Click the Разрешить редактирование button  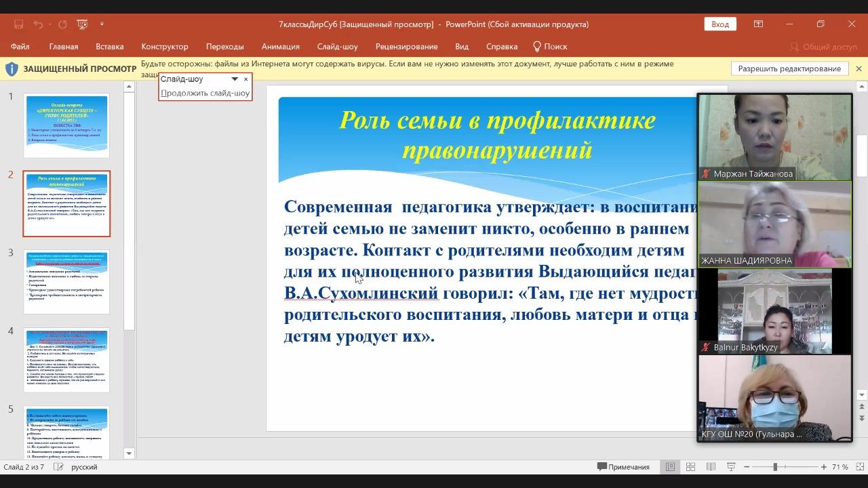(789, 68)
